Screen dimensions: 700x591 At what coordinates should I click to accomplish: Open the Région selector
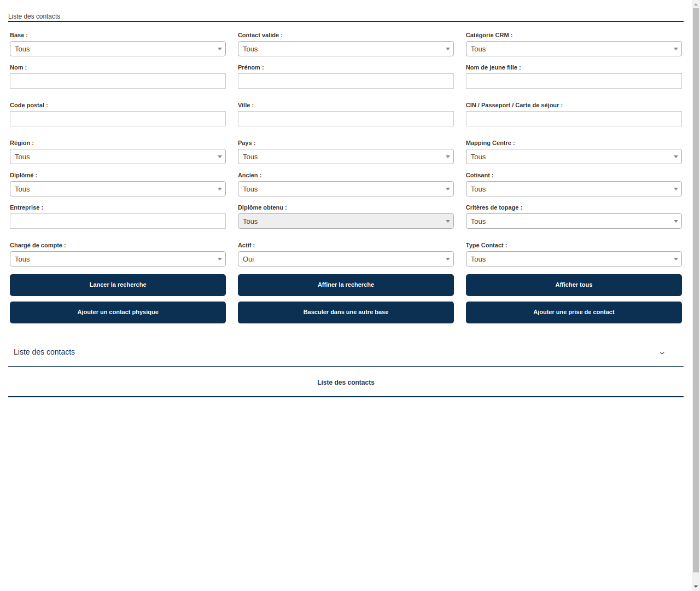point(118,157)
